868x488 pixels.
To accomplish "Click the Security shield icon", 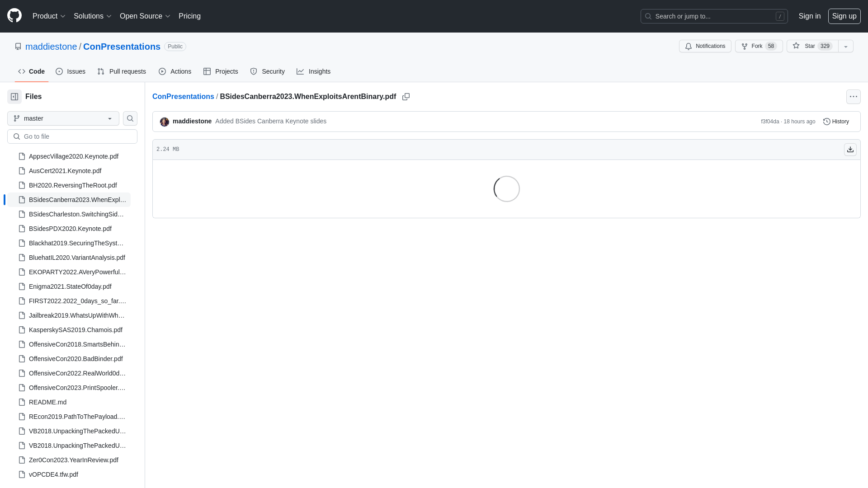I will tap(254, 71).
